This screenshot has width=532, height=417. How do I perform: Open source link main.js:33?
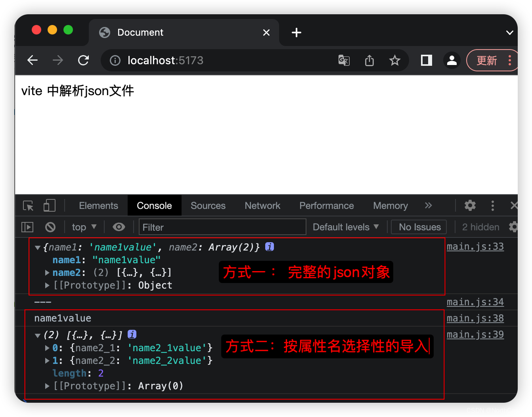(x=475, y=247)
